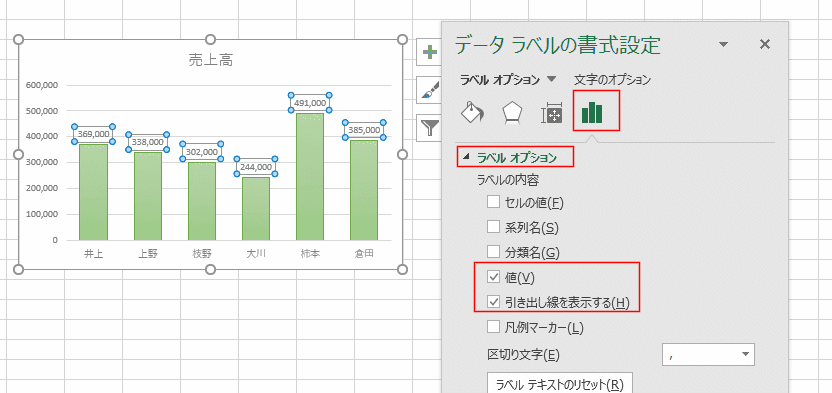The width and height of the screenshot is (832, 393).
Task: Select the Label Options bar chart icon
Action: coord(592,112)
